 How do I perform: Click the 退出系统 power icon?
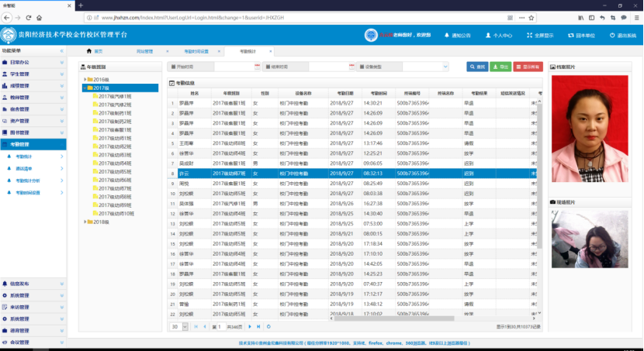pos(612,36)
